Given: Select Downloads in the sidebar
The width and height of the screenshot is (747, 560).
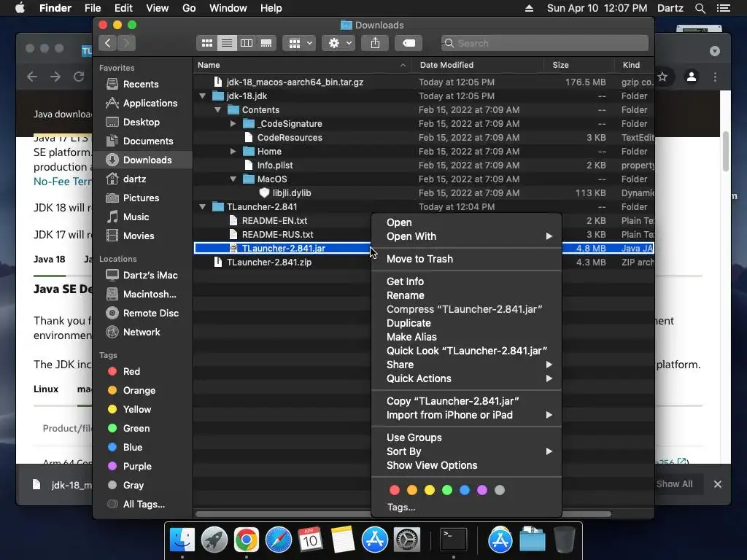Looking at the screenshot, I should [x=143, y=160].
